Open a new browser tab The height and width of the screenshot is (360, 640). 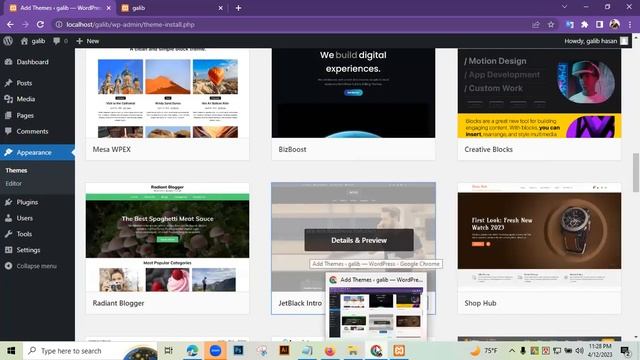tap(238, 8)
